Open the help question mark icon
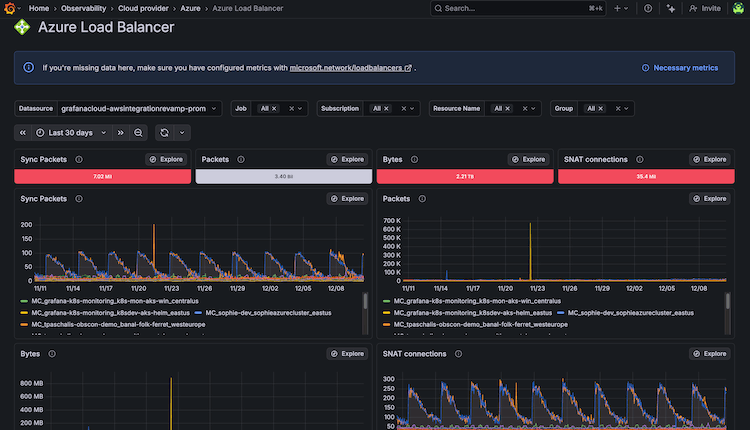 (x=648, y=8)
